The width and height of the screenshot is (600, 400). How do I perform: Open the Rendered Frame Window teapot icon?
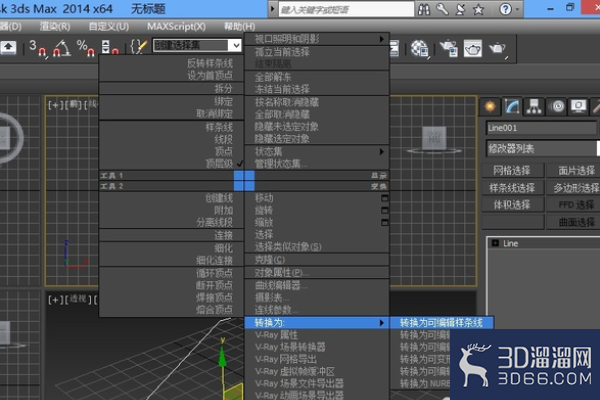coord(473,49)
